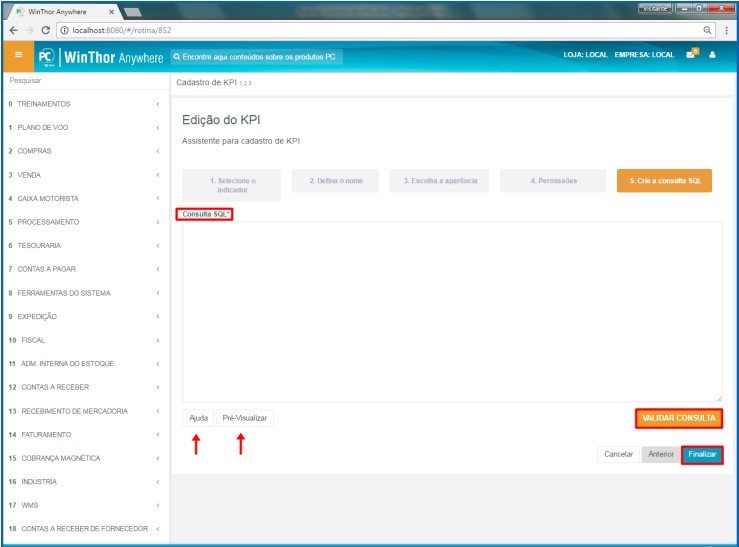739x547 pixels.
Task: Open a new browser tab
Action: pos(132,12)
